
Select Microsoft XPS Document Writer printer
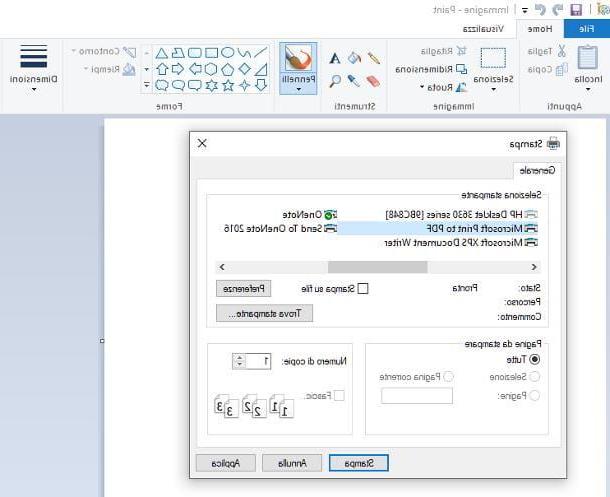pyautogui.click(x=461, y=243)
